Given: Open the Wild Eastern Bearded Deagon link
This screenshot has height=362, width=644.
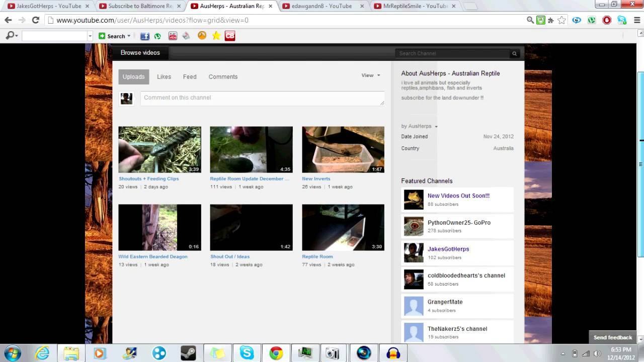Looking at the screenshot, I should pos(153,256).
